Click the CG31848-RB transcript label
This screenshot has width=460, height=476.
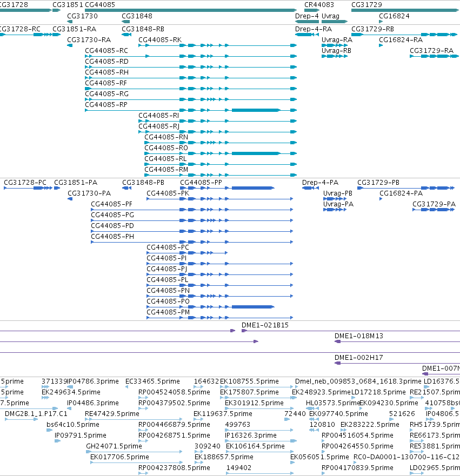point(143,29)
